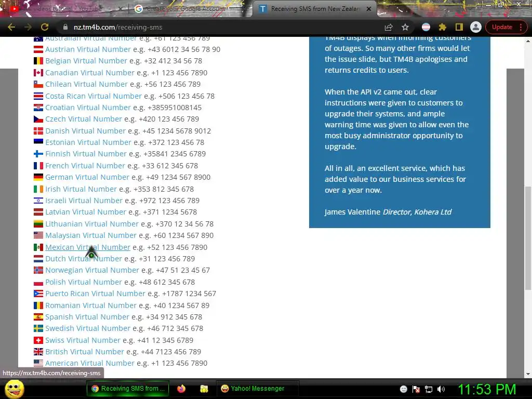The height and width of the screenshot is (399, 532).
Task: Go back to the previous page
Action: pos(11,27)
